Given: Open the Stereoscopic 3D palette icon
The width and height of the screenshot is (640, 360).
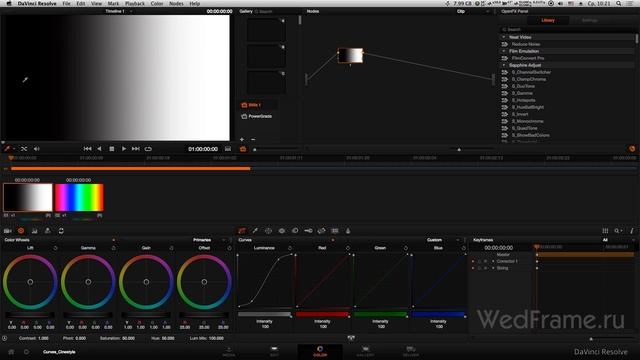Looking at the screenshot, I should (x=335, y=231).
